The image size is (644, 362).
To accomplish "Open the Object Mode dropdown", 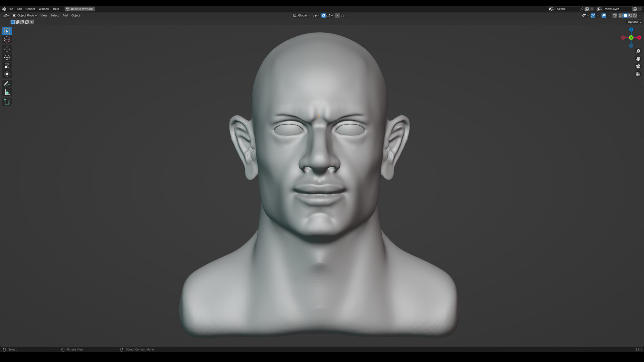I will pos(26,15).
